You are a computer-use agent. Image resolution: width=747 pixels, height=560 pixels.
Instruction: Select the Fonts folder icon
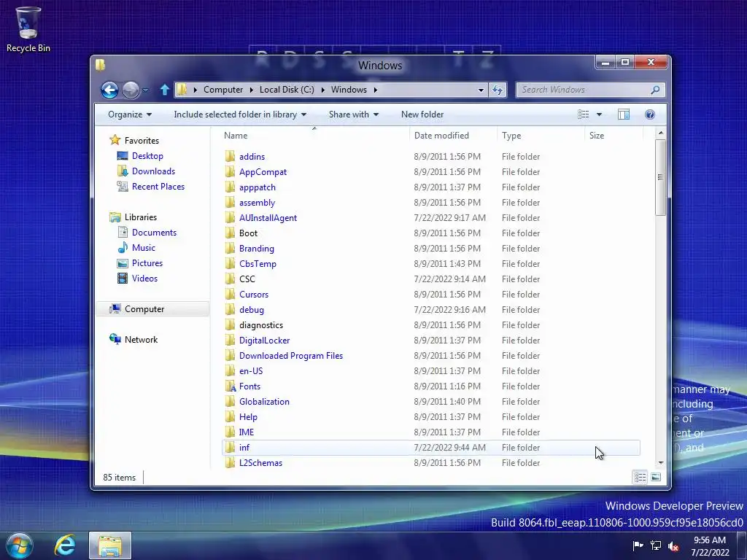(x=231, y=386)
